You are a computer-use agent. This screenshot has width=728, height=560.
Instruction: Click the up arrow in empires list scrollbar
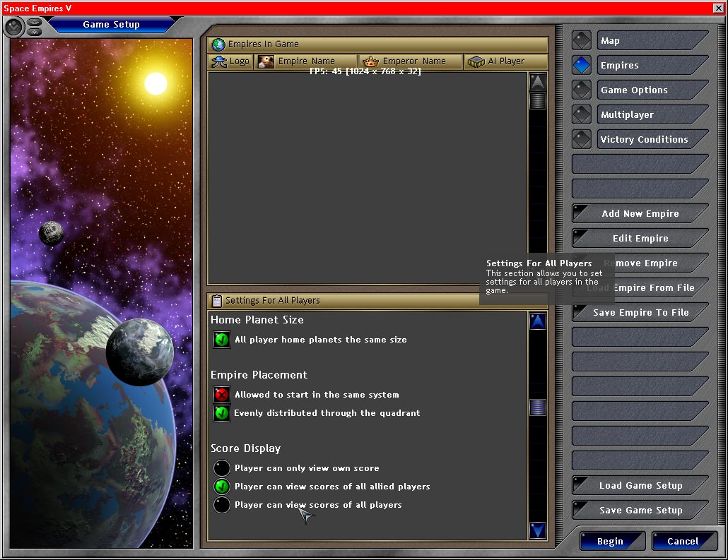[x=538, y=82]
